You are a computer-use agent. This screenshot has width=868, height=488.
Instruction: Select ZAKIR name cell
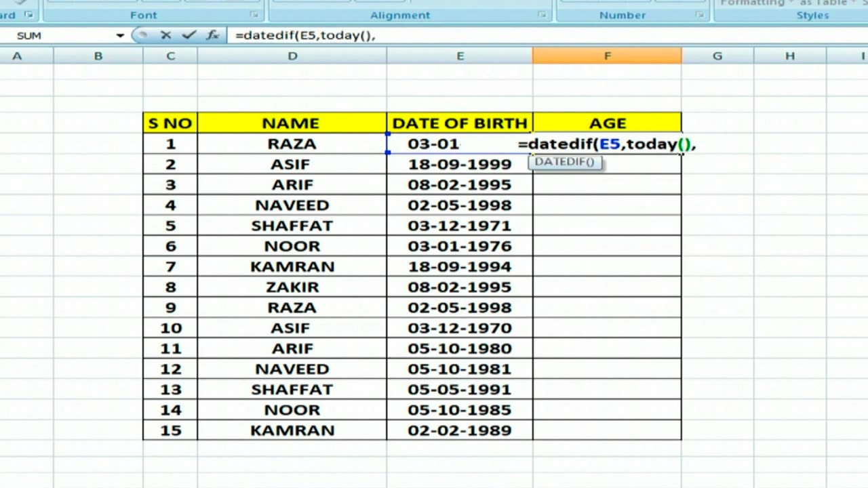click(292, 287)
